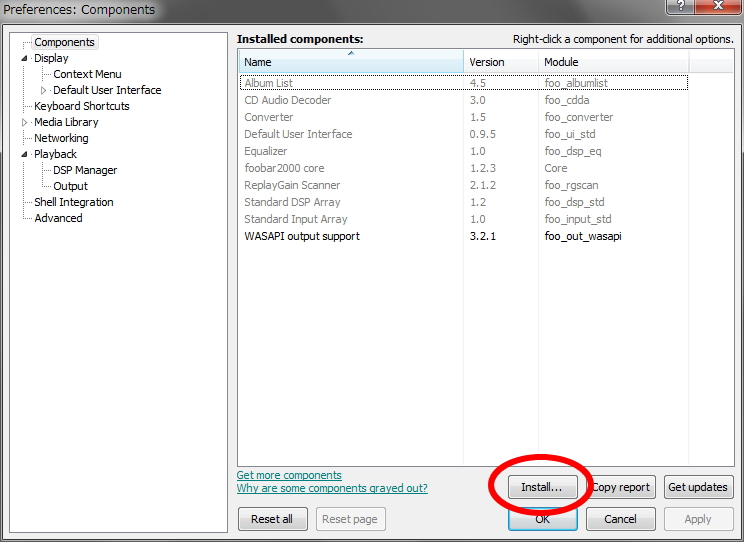The width and height of the screenshot is (744, 542).
Task: Select the ReplayGain Scanner component
Action: click(464, 185)
